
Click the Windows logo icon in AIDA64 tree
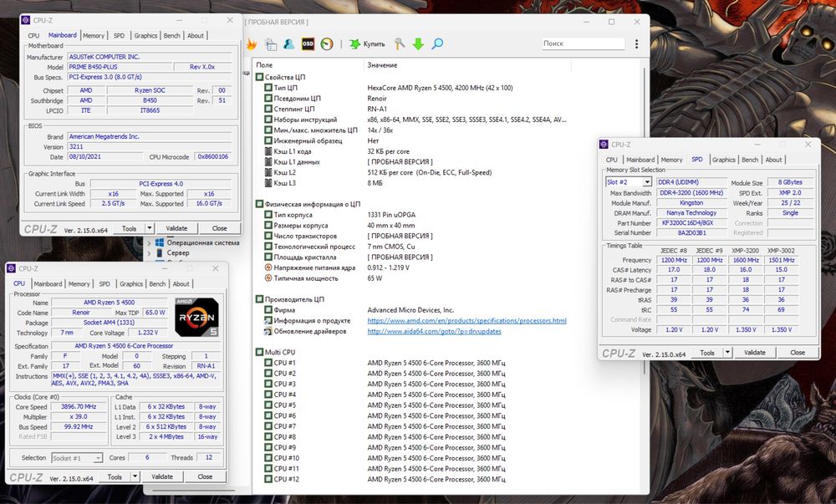[160, 242]
